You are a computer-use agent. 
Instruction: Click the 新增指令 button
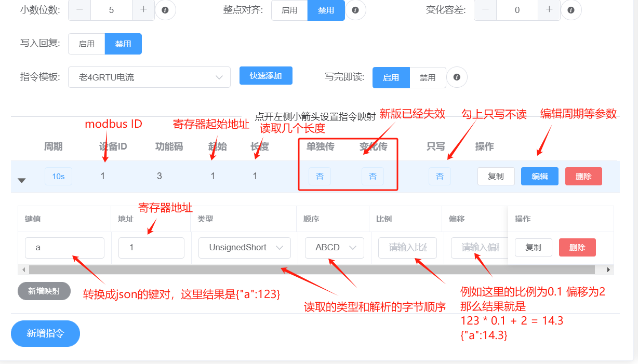pyautogui.click(x=45, y=334)
